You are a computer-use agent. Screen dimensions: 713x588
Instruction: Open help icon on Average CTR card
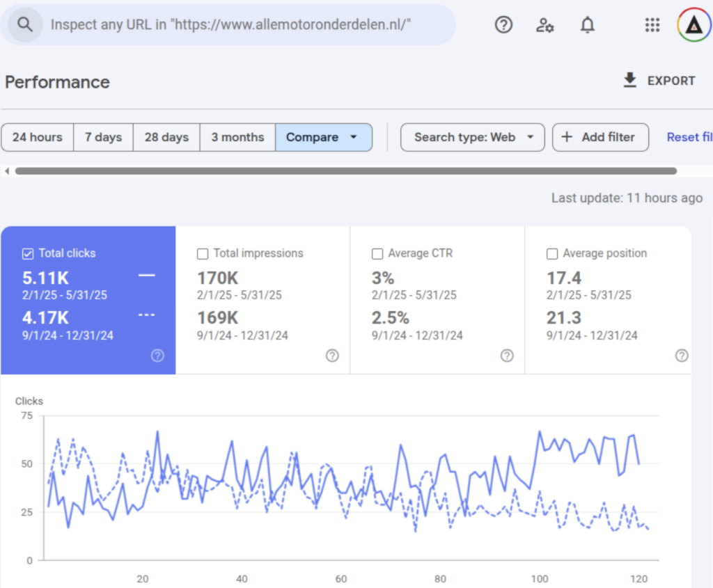point(507,356)
